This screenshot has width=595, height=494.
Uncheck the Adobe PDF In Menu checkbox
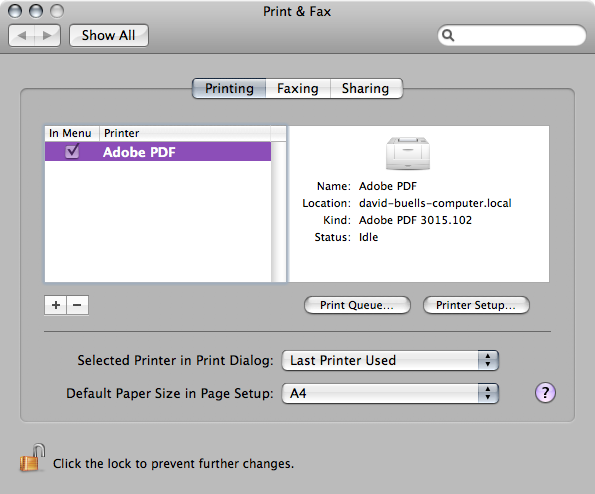pyautogui.click(x=72, y=151)
